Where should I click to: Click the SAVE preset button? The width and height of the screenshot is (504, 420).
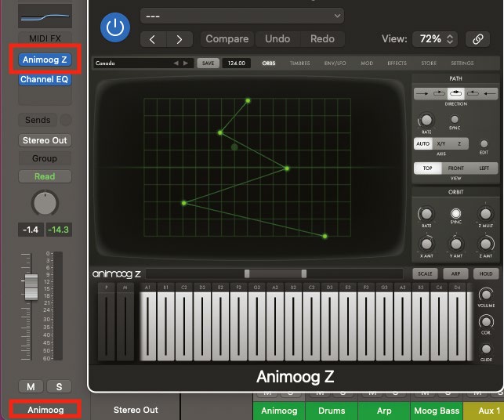pyautogui.click(x=208, y=63)
